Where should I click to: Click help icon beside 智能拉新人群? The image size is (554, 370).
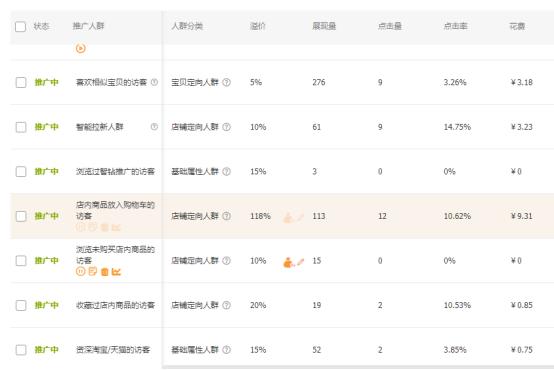coord(154,127)
